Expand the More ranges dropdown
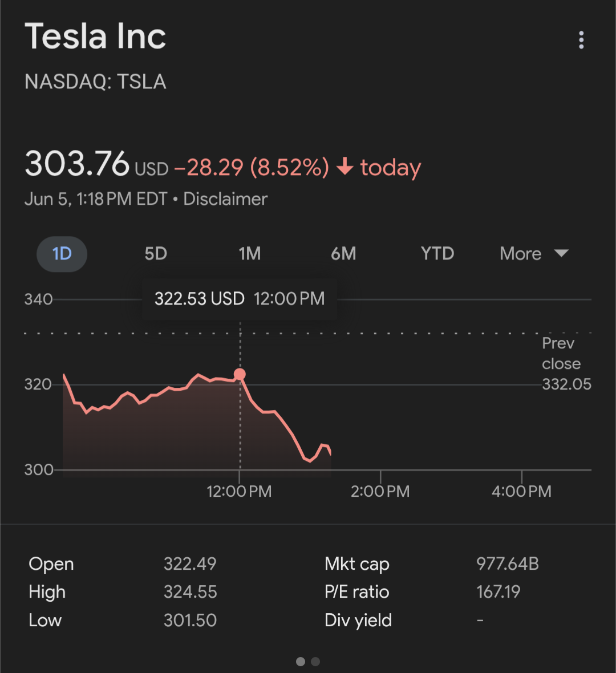Image resolution: width=616 pixels, height=673 pixels. pyautogui.click(x=534, y=254)
